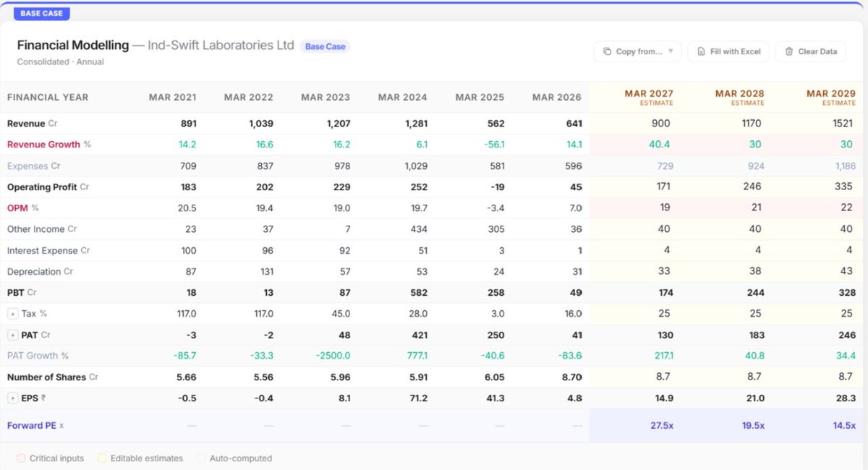Expand the Tax % row
The height and width of the screenshot is (470, 868).
pyautogui.click(x=13, y=314)
